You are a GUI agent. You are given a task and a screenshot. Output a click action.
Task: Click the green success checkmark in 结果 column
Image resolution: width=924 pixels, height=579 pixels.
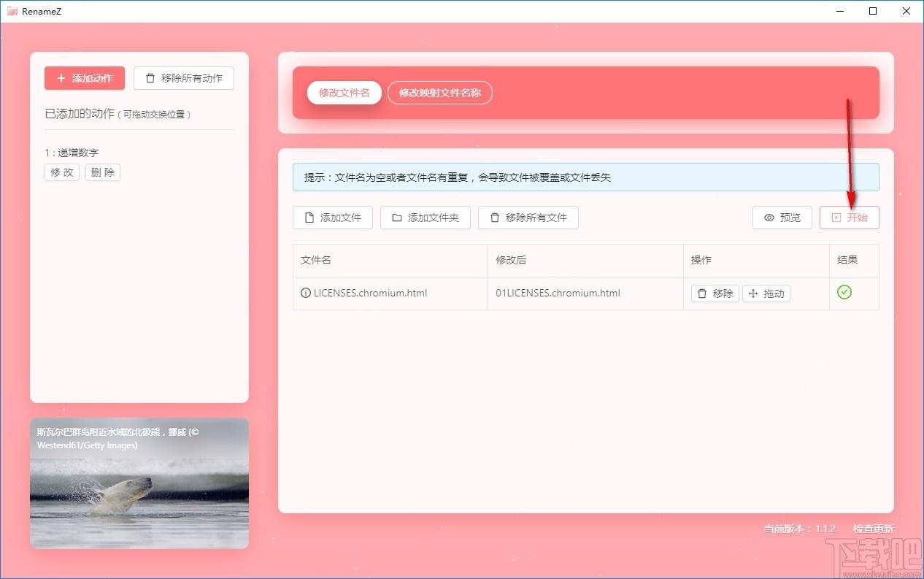coord(844,292)
